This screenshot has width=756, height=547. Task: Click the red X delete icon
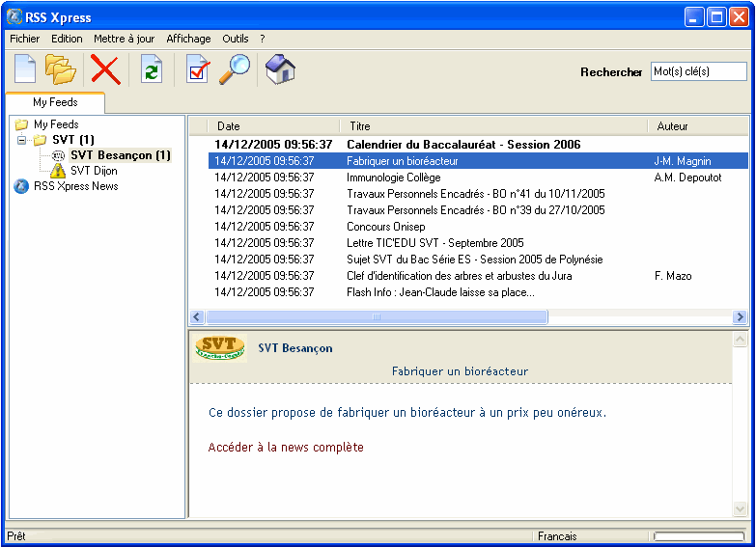[x=105, y=69]
